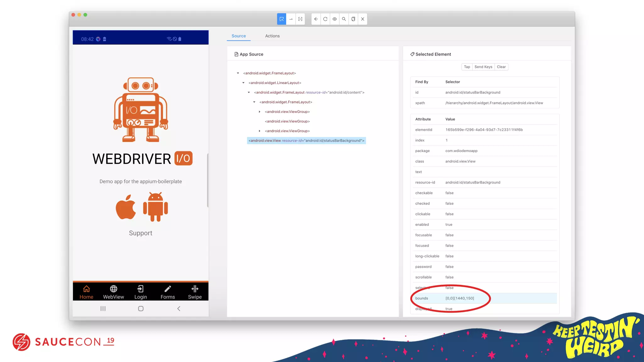Expand the first android.view.ViewGroup node
Screen dimensions: 644x362
point(259,112)
